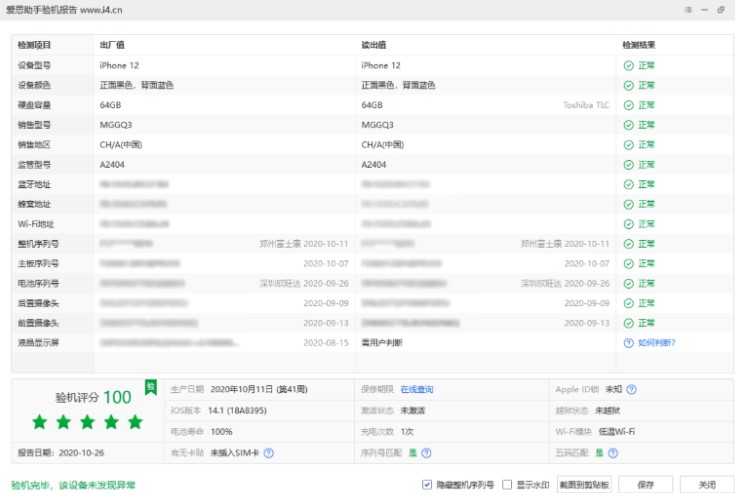
Task: Click the 读出值 column header
Action: point(374,45)
